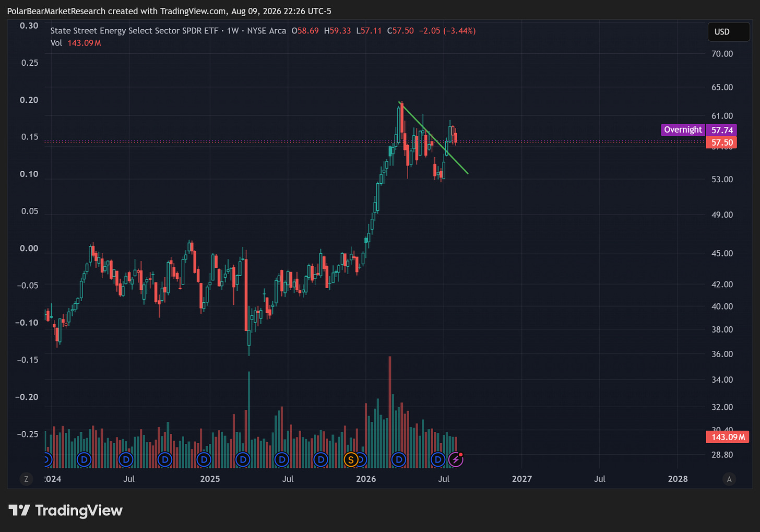Screen dimensions: 760x532
Task: Click the high value H59.33
Action: 337,31
